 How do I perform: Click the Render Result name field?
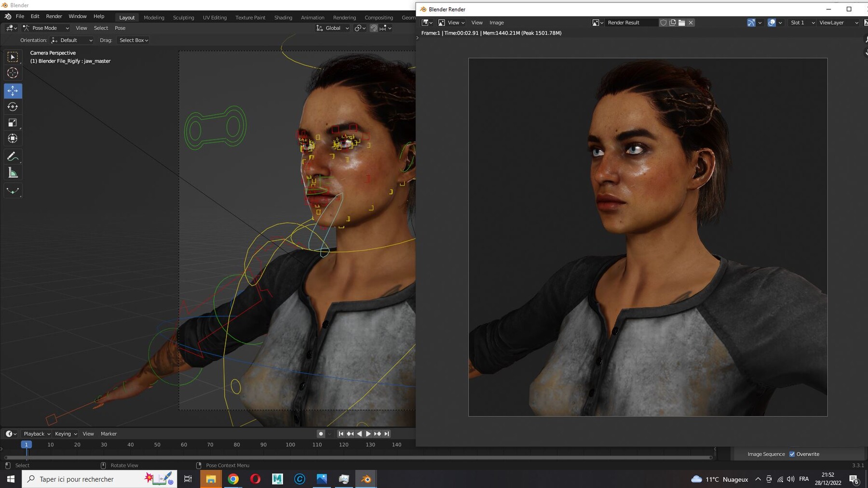click(x=631, y=23)
